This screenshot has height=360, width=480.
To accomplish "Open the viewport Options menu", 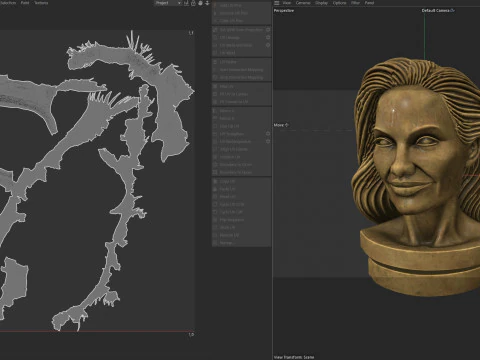I will pyautogui.click(x=339, y=3).
